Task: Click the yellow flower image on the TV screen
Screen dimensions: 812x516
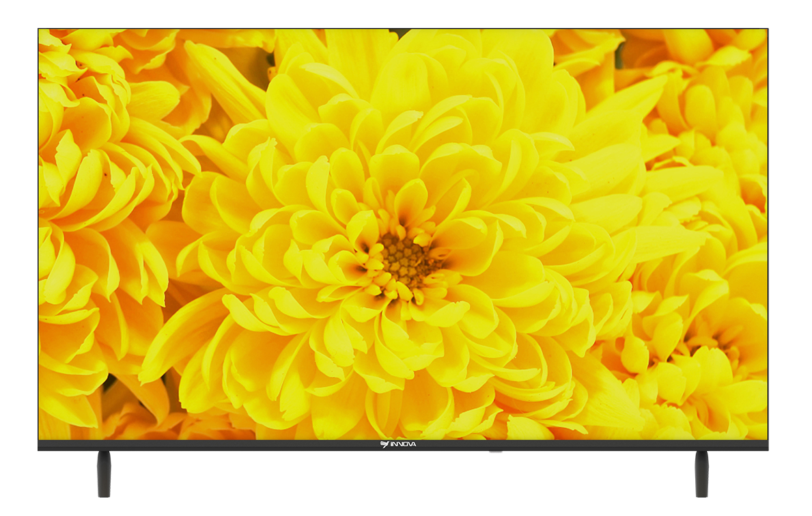Action: click(402, 234)
